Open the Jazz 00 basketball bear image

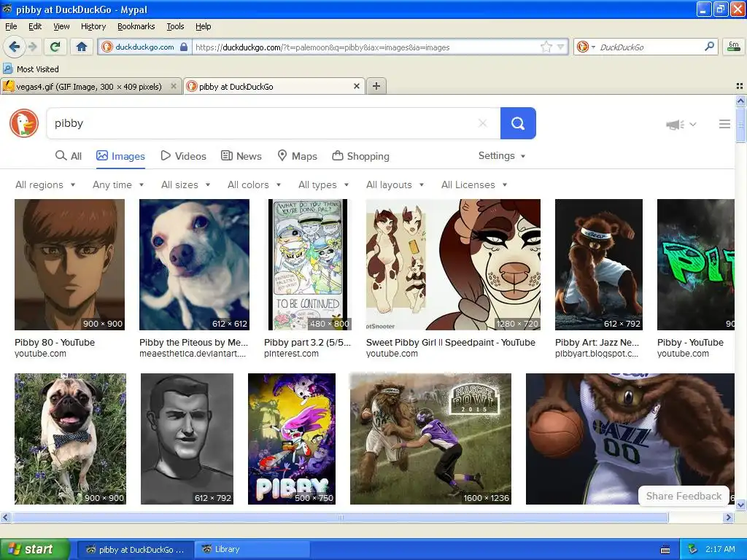coord(630,438)
